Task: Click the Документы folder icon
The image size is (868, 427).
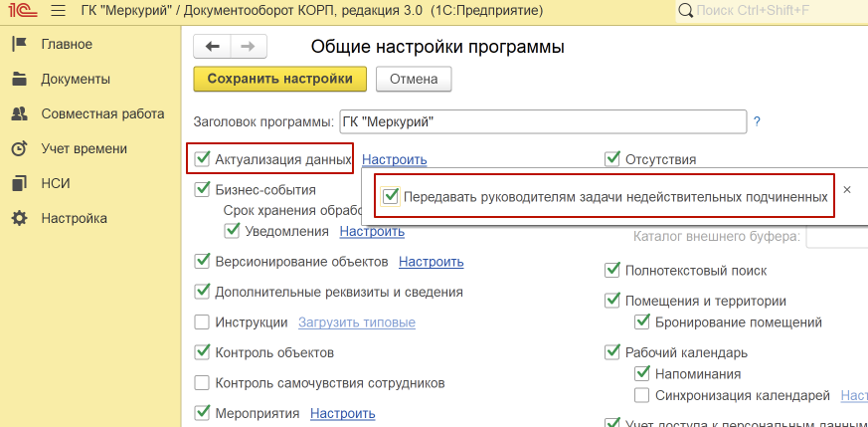Action: (18, 79)
